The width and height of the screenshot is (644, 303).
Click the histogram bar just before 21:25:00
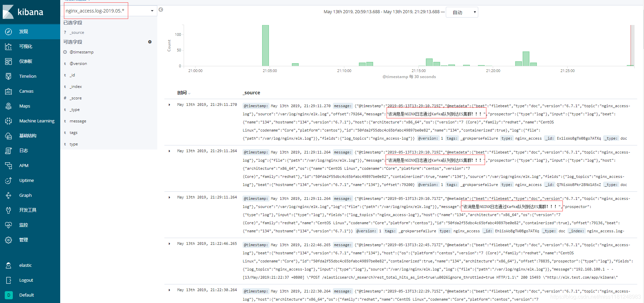click(533, 64)
